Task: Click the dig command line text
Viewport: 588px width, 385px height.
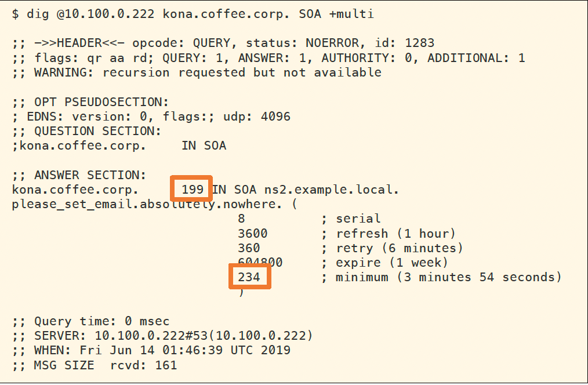Action: [x=193, y=14]
